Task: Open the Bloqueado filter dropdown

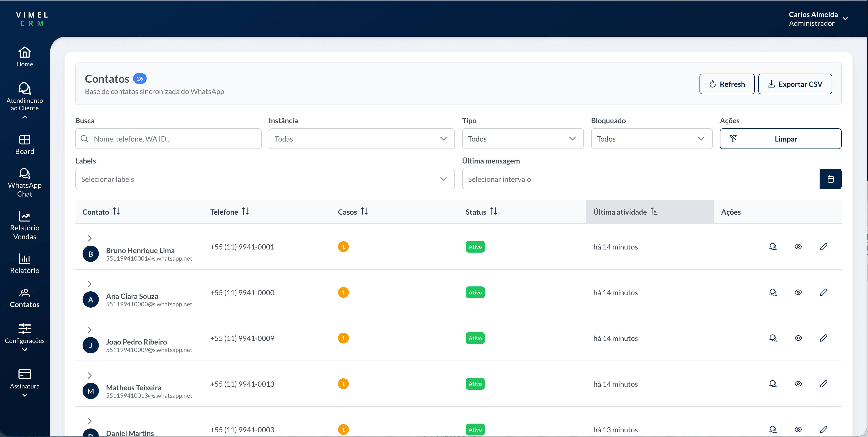Action: click(651, 139)
